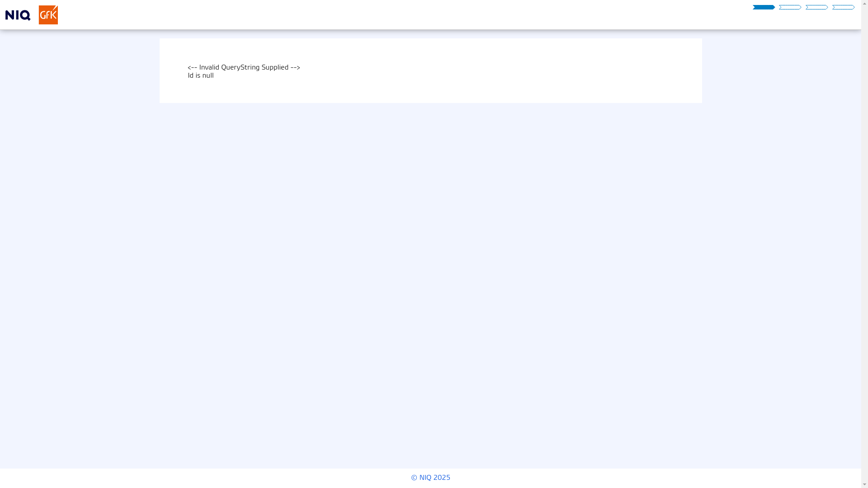Click the 'Invalid QueryString Supplied' error text
This screenshot has width=868, height=488.
click(244, 67)
